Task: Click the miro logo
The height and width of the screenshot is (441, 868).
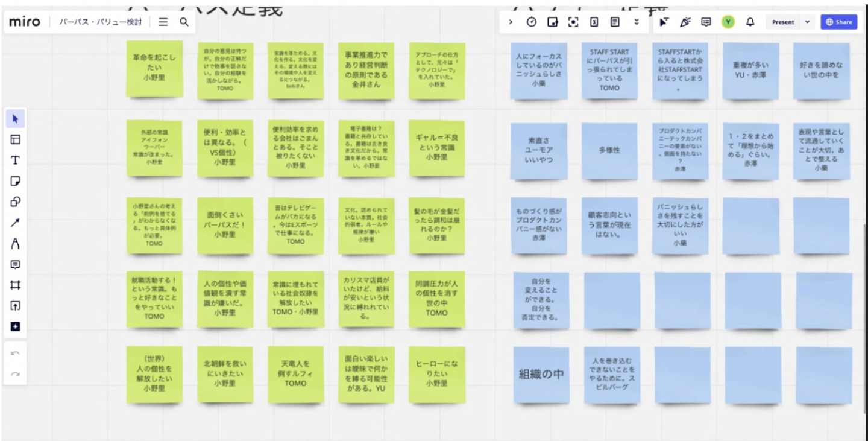Action: pyautogui.click(x=25, y=22)
